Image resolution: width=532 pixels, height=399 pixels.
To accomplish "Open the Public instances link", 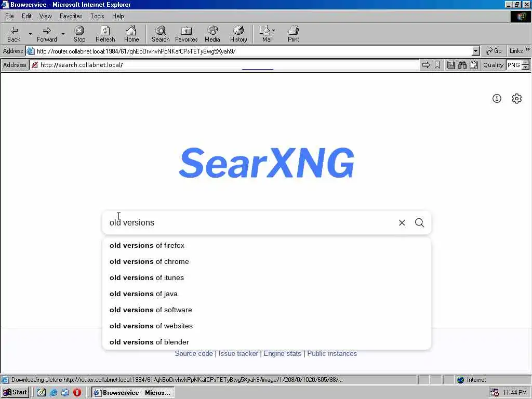I will pos(332,353).
